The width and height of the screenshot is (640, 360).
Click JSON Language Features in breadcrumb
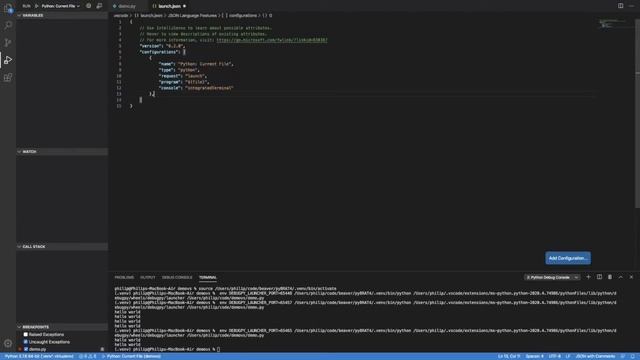(x=193, y=16)
